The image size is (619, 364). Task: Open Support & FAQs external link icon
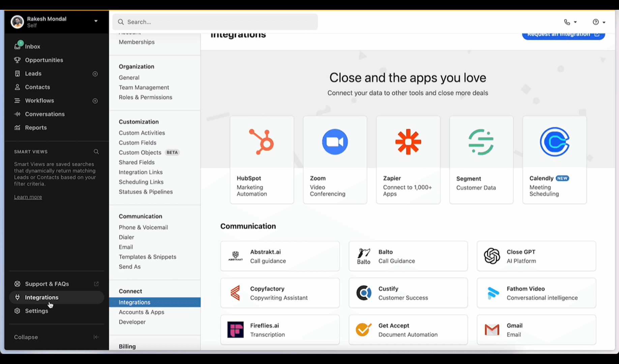point(96,284)
